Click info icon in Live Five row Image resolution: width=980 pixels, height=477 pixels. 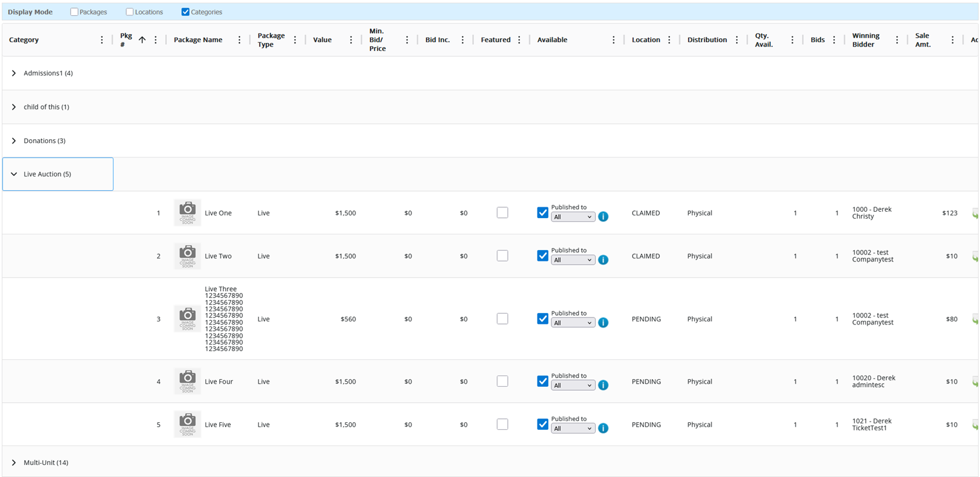[603, 428]
